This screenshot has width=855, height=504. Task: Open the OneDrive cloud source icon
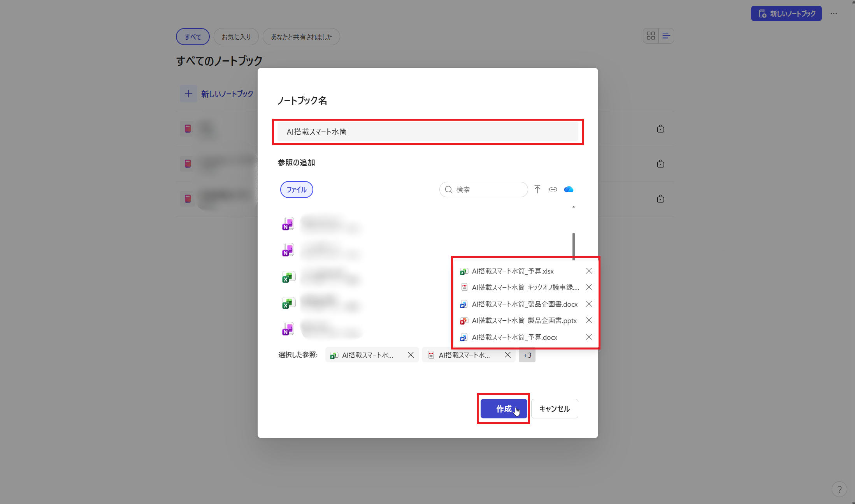point(569,190)
